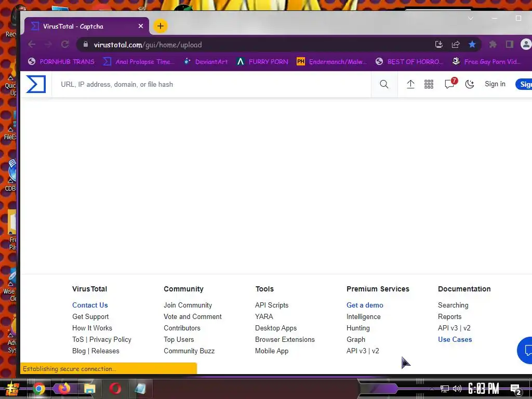Click Top Users link
Image resolution: width=532 pixels, height=399 pixels.
[x=179, y=339]
